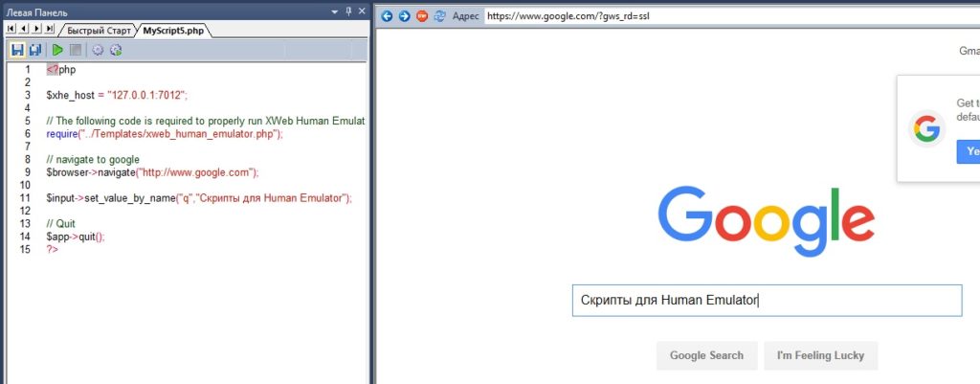Save the current script with the floppy icon
The height and width of the screenshot is (384, 980).
click(17, 50)
